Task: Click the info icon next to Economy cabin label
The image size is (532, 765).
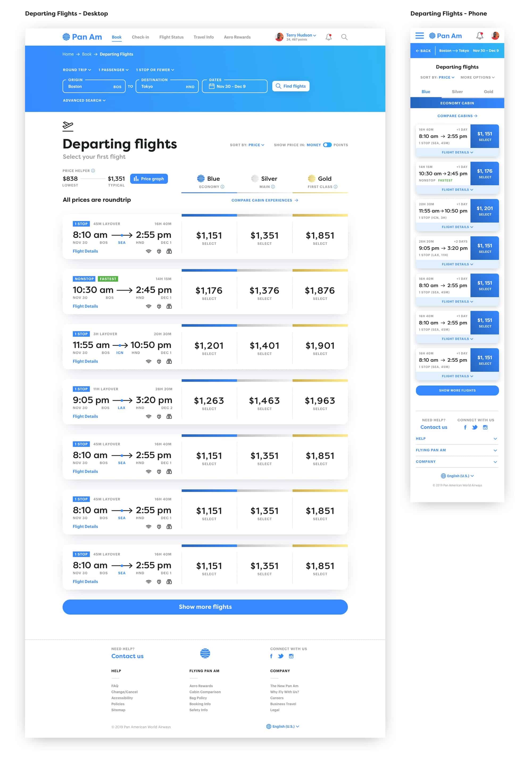Action: pos(222,187)
